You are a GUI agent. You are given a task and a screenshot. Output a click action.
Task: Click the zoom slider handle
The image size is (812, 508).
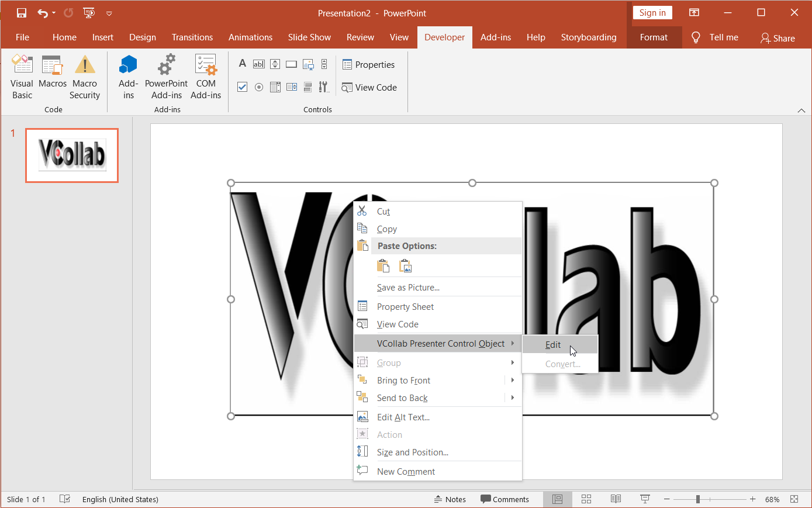pyautogui.click(x=697, y=499)
